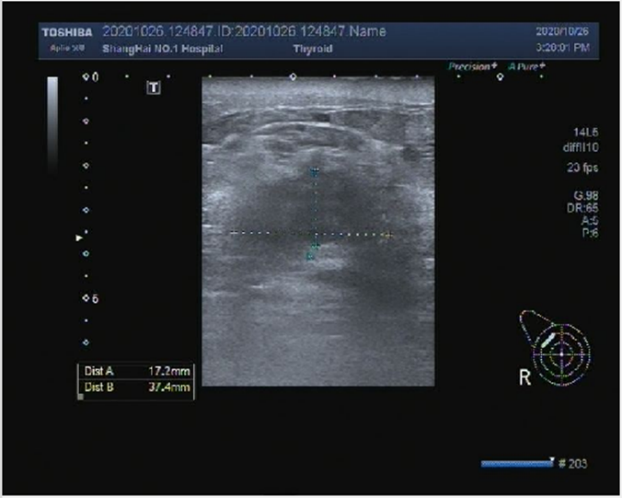Click the white focus triangle on depth scale
Screen dimensions: 622x498
[x=79, y=238]
